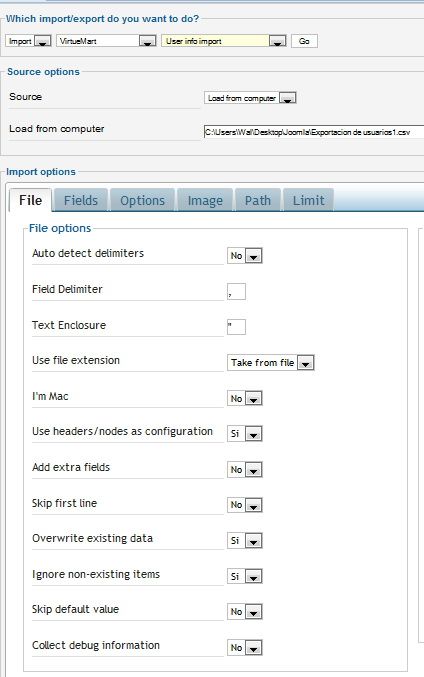Open the VirtueMart component dropdown
The image size is (424, 677).
(x=106, y=41)
